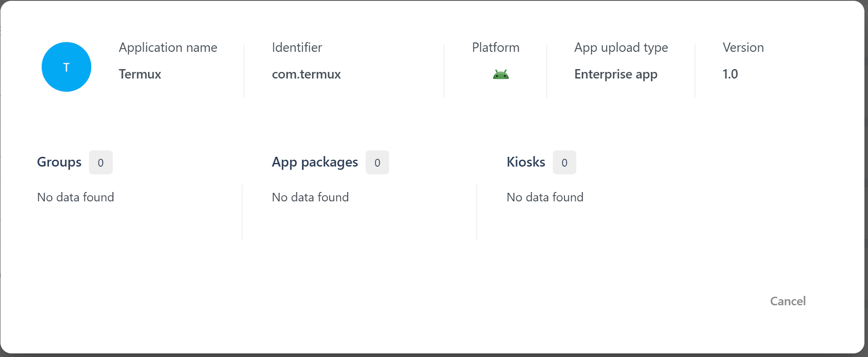Click No data found under Groups
Screen dimensions: 868x357
tap(75, 197)
